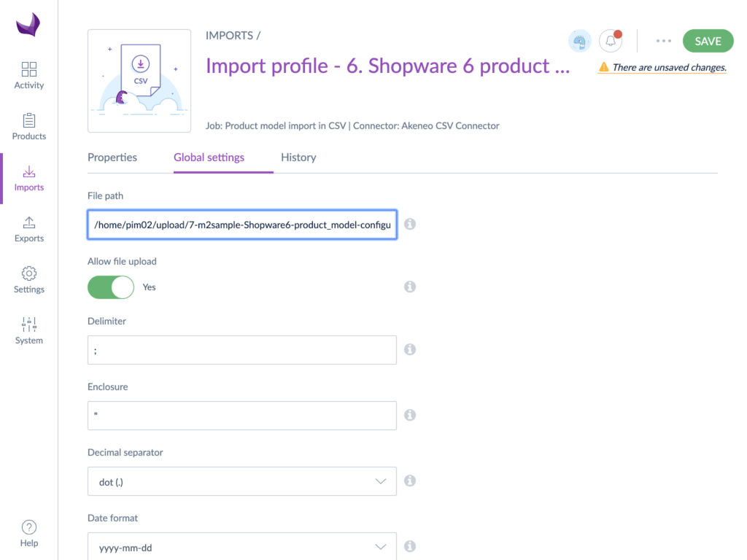The height and width of the screenshot is (560, 747).
Task: Click inside the Delimiter input field
Action: 241,349
